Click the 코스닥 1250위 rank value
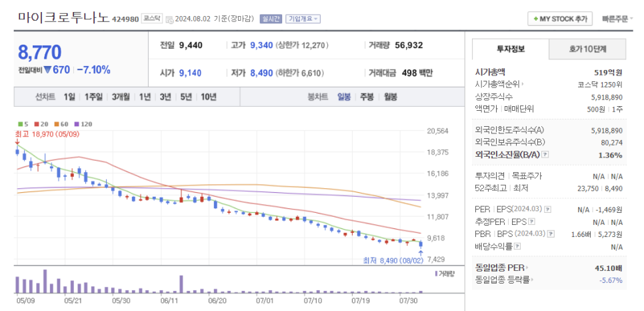This screenshot has width=644, height=311. [x=600, y=85]
